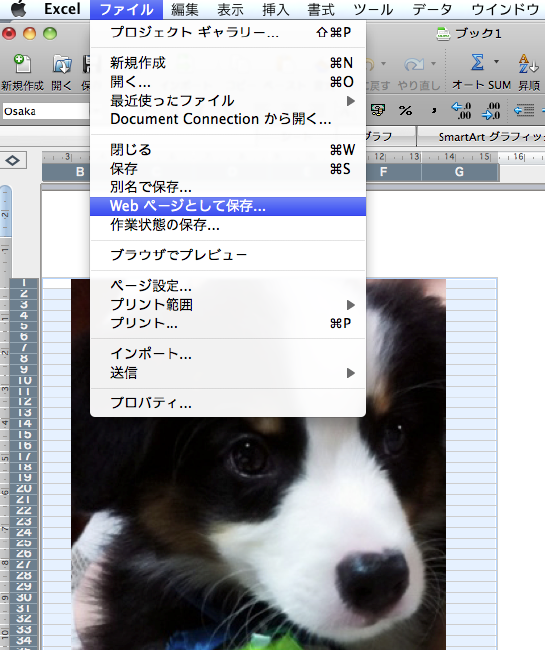Click the decrease indent icon
Viewport: 545px width, 650px height.
point(524,111)
